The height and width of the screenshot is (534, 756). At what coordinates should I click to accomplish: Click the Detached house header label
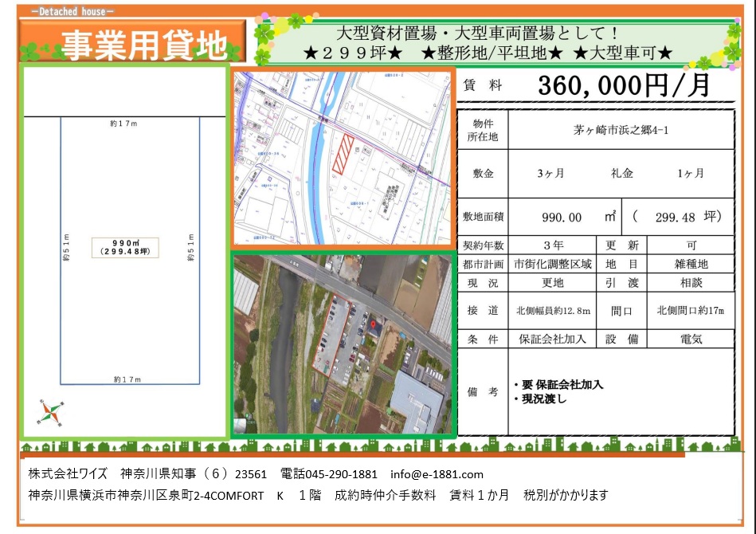coord(72,12)
